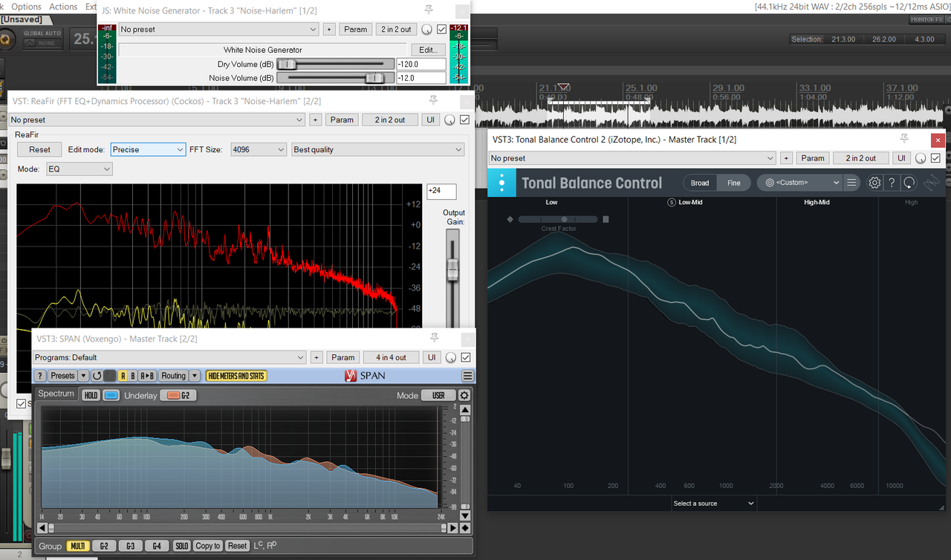Toggle the SPAN SOLO button
This screenshot has width=951, height=560.
[x=181, y=546]
